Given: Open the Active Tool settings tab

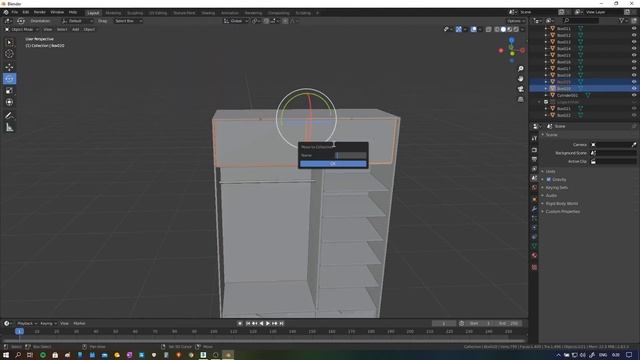Looking at the screenshot, I should [534, 138].
